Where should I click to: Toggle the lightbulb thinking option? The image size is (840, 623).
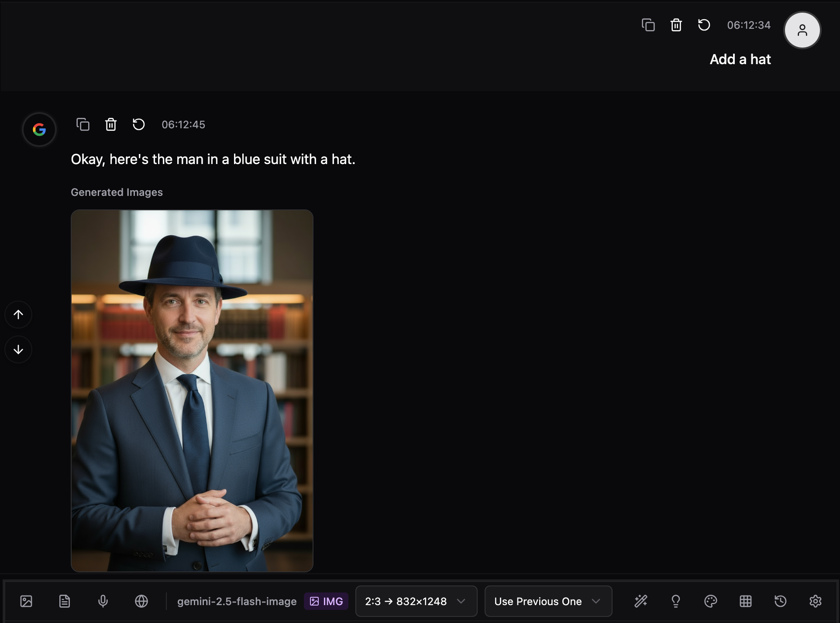[675, 601]
